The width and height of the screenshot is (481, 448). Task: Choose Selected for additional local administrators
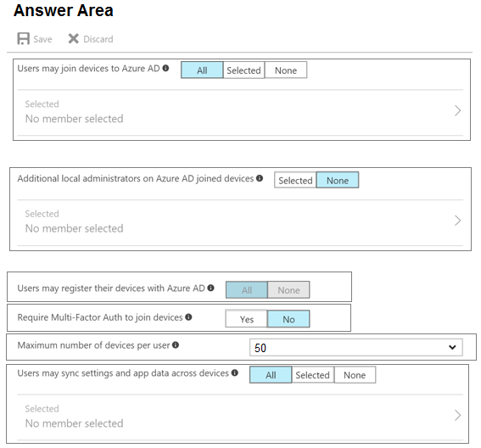coord(295,180)
